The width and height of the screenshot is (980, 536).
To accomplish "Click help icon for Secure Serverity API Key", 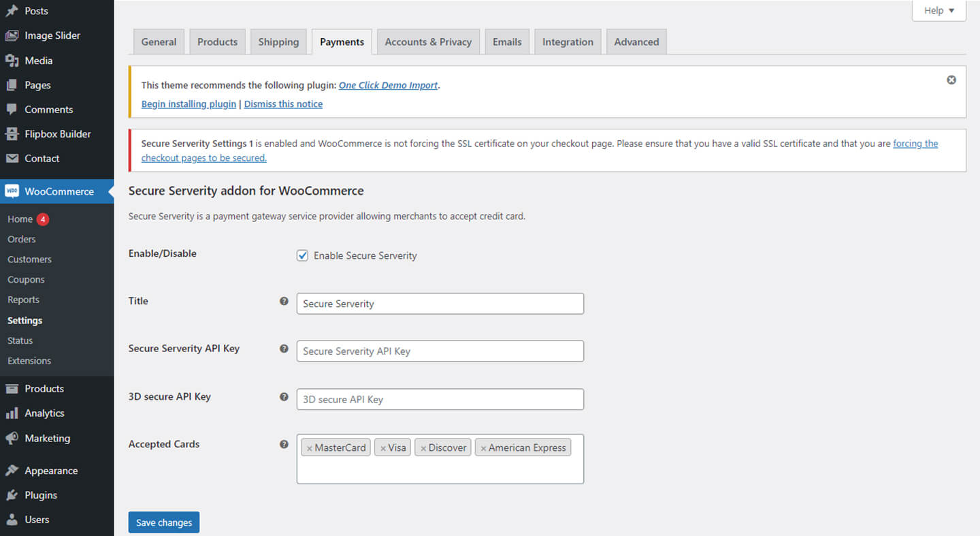I will (x=284, y=349).
